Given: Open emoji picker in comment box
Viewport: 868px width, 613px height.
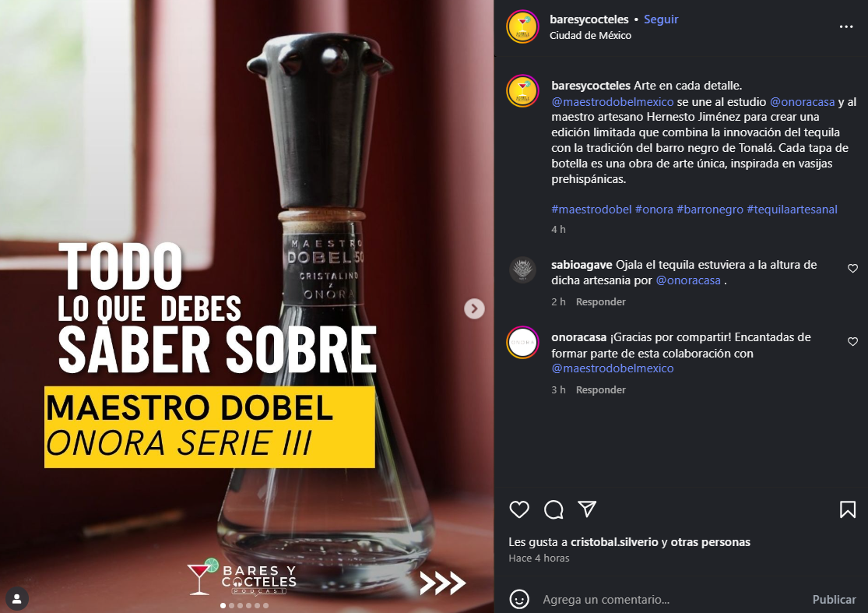Looking at the screenshot, I should coord(519,599).
